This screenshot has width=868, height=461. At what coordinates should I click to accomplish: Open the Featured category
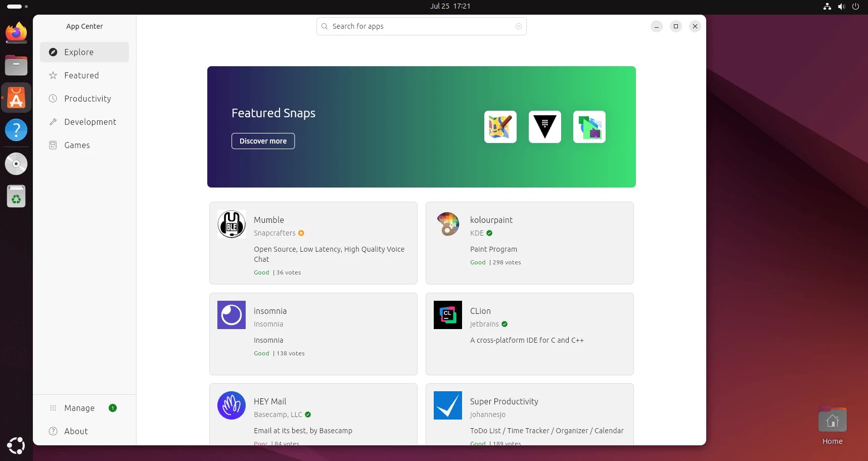(84, 75)
